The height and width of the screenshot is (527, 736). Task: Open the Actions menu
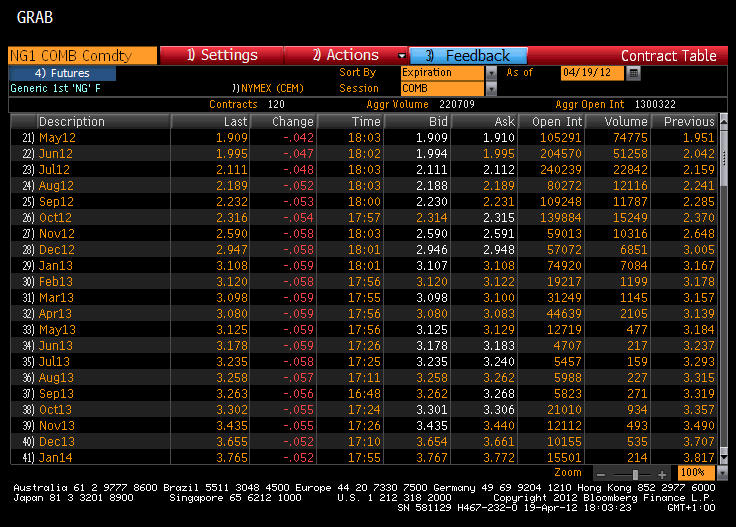(345, 55)
